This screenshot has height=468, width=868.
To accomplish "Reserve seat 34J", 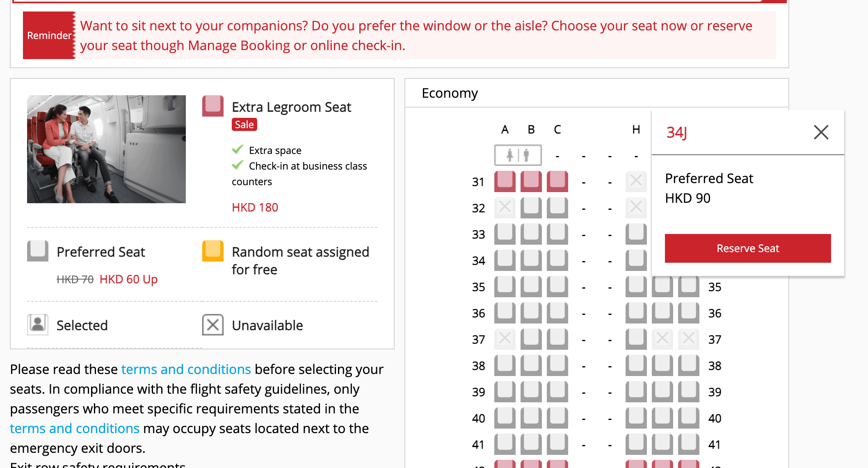I will tap(747, 248).
